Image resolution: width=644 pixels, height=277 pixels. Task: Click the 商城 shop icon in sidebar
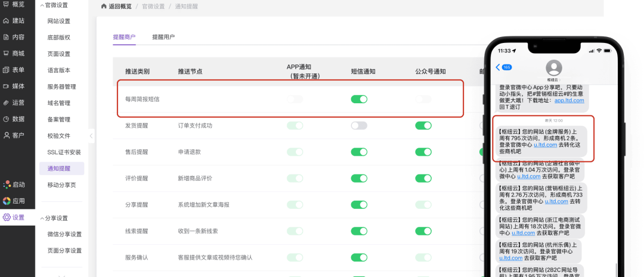coord(7,53)
